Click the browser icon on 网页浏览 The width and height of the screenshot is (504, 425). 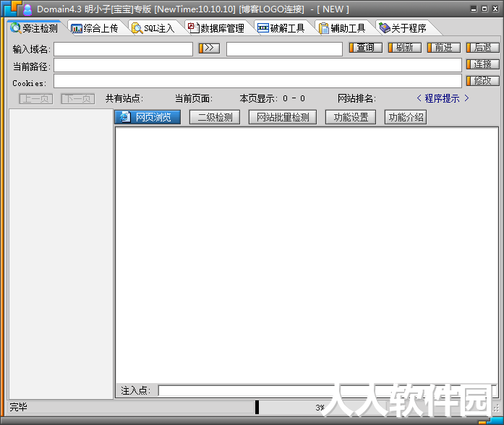click(125, 117)
